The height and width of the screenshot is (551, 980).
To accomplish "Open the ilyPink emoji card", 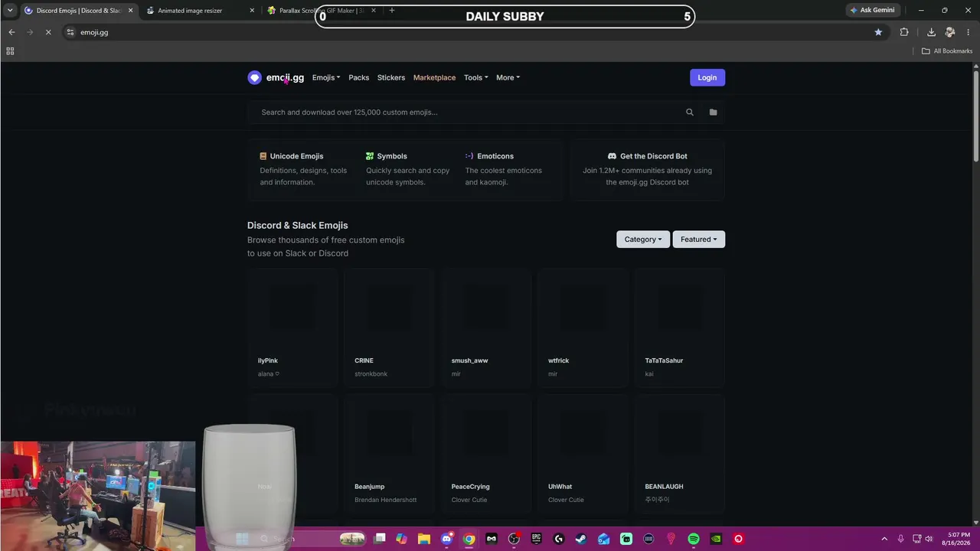I will pos(292,328).
